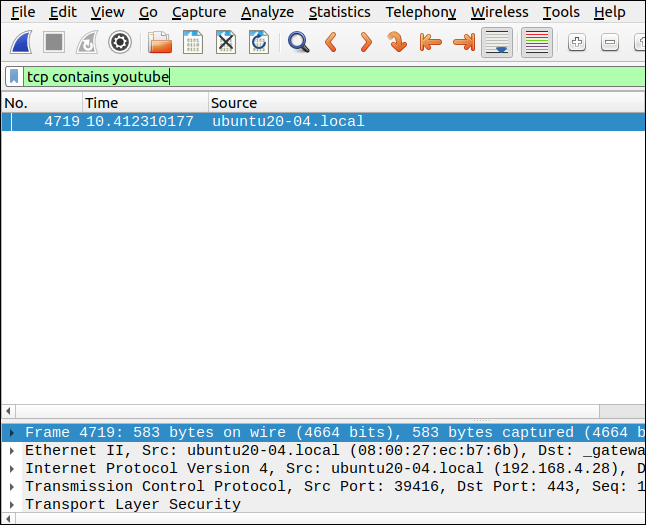Save this capture file

193,42
